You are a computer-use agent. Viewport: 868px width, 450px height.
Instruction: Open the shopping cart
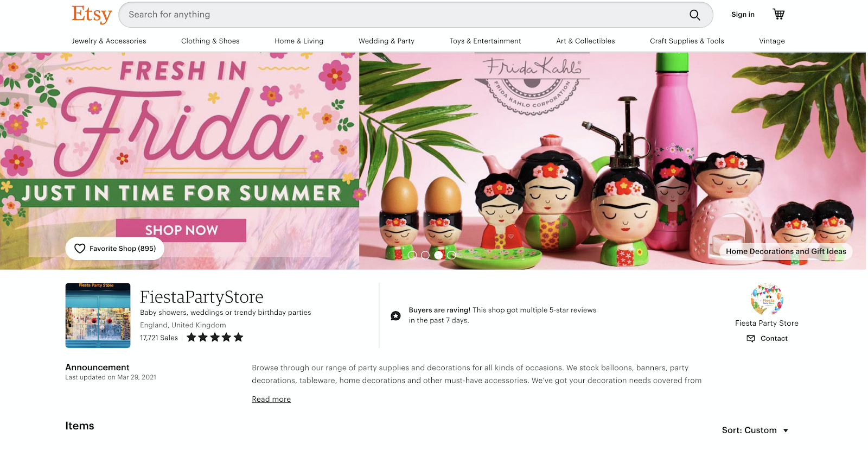tap(778, 14)
